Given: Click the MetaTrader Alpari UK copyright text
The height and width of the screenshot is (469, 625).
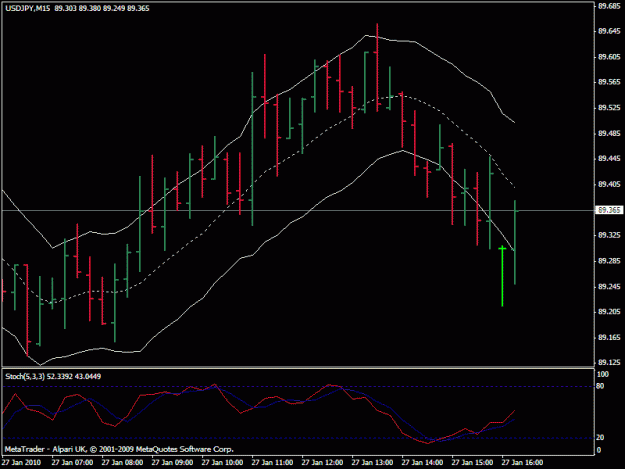Looking at the screenshot, I should click(119, 449).
